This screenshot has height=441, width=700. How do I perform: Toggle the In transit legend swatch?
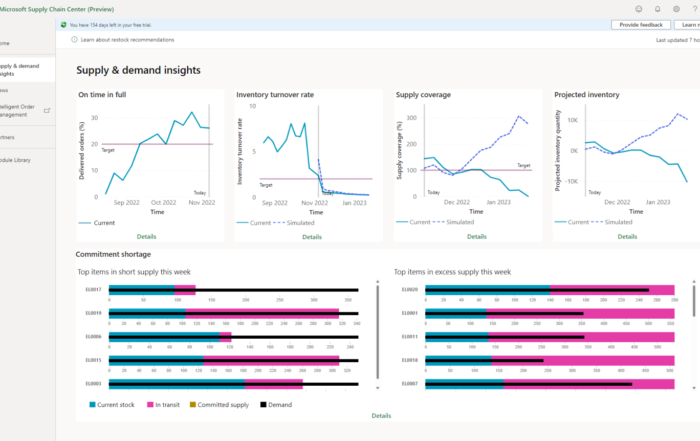point(150,404)
